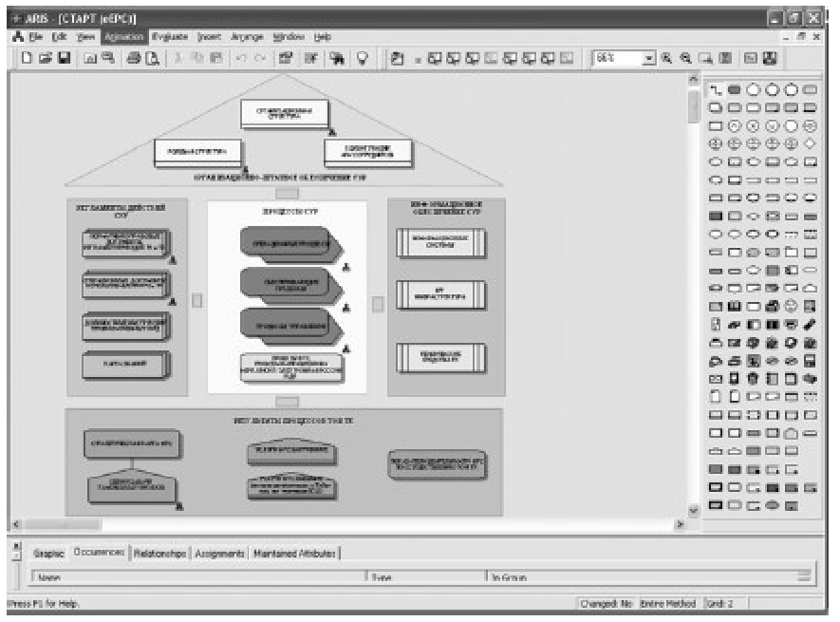840x622 pixels.
Task: Click the Find binoculars icon
Action: [x=336, y=58]
